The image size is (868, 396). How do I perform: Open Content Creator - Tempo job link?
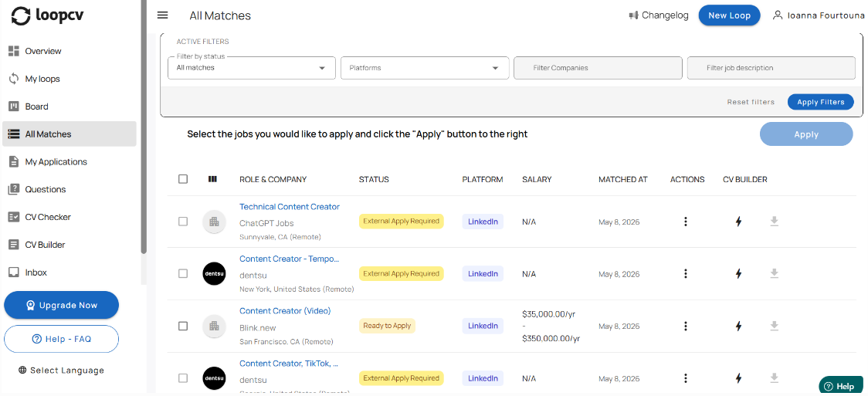[x=290, y=259]
